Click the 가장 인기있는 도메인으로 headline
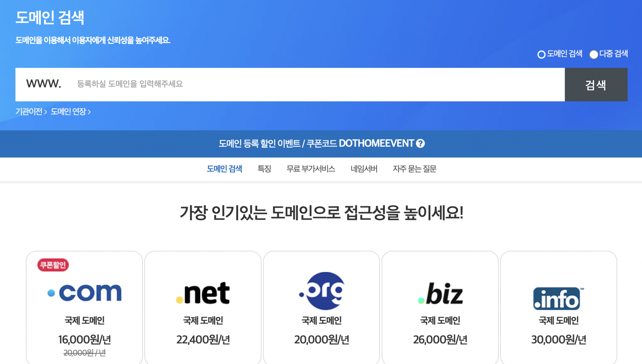 (321, 213)
